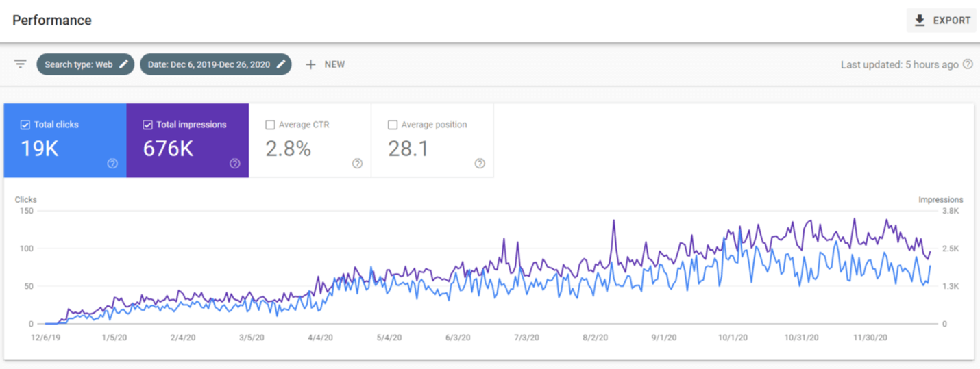Image resolution: width=980 pixels, height=369 pixels.
Task: Click pencil icon on Date chip
Action: click(x=281, y=64)
